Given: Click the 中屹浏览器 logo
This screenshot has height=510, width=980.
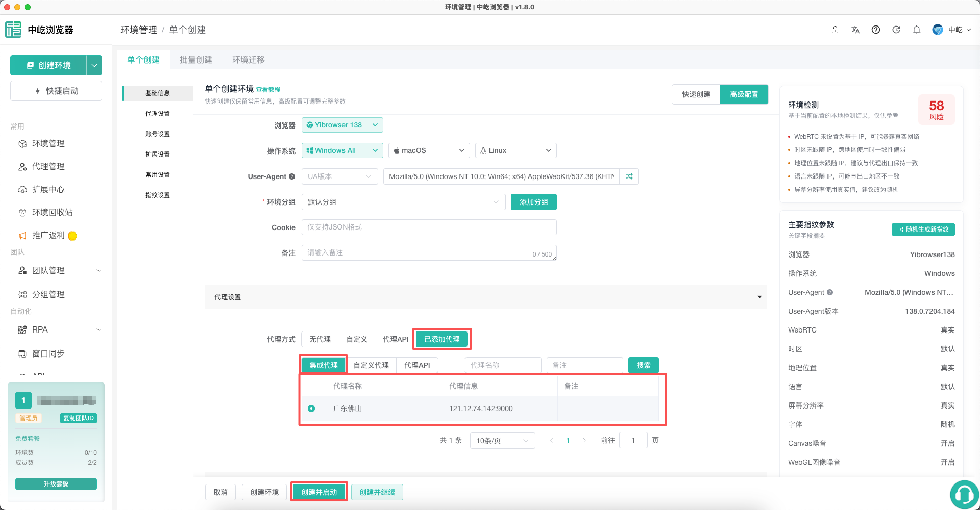Looking at the screenshot, I should click(39, 30).
